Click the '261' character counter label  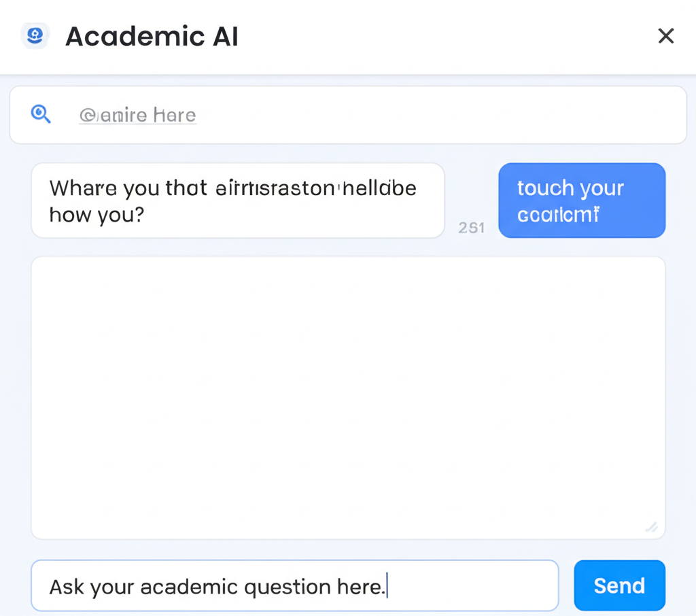point(472,228)
